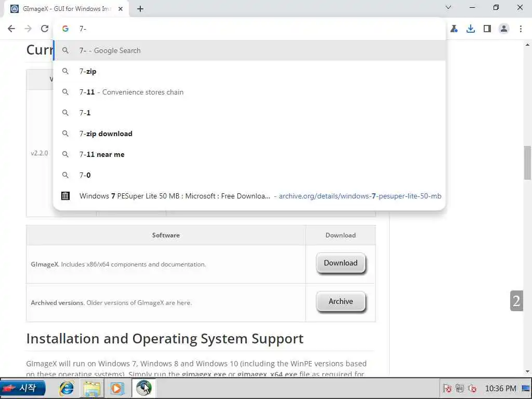Choose the '7-0' suggestion

click(250, 175)
